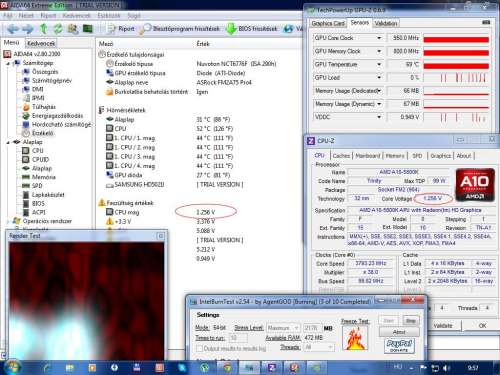Open Riport from AIDA64 toolbar

[x=121, y=29]
